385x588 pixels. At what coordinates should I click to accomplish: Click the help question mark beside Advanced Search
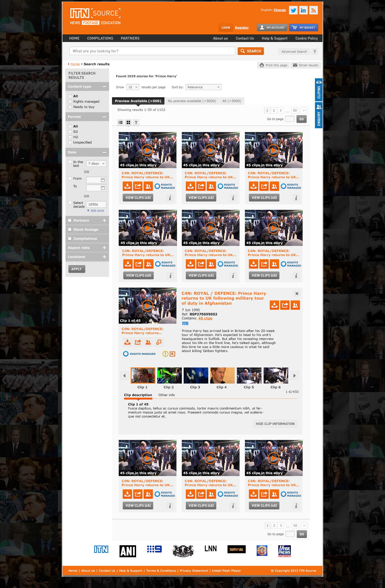click(x=315, y=52)
